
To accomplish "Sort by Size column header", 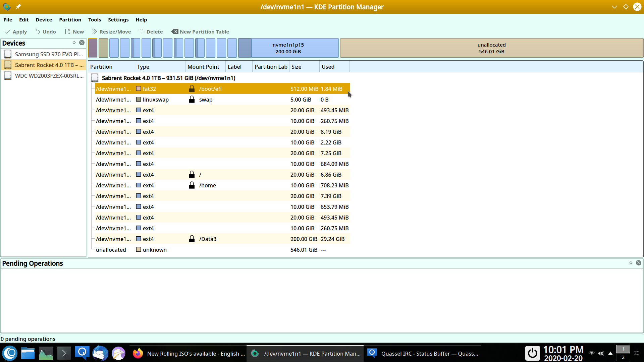I will (x=304, y=67).
